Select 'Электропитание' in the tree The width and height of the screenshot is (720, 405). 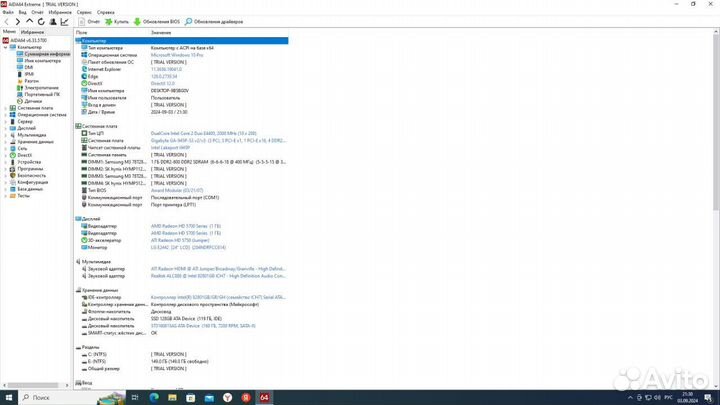(x=41, y=88)
